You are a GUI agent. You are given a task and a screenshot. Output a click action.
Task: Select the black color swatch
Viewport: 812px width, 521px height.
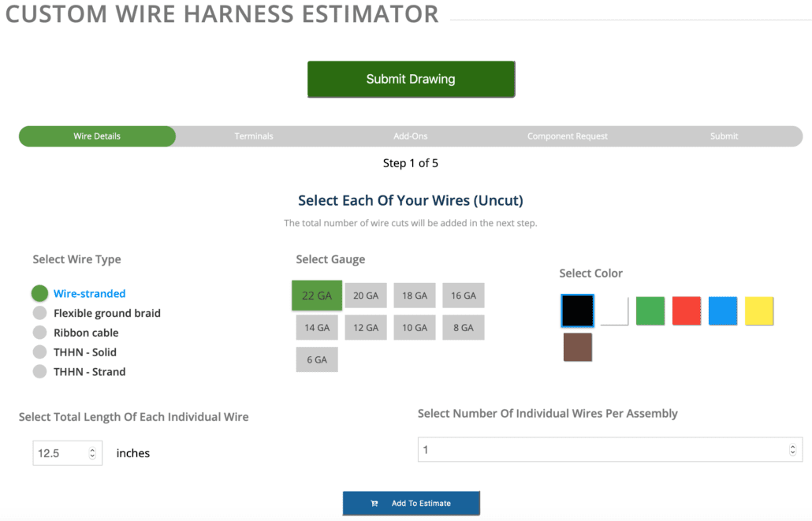(578, 311)
